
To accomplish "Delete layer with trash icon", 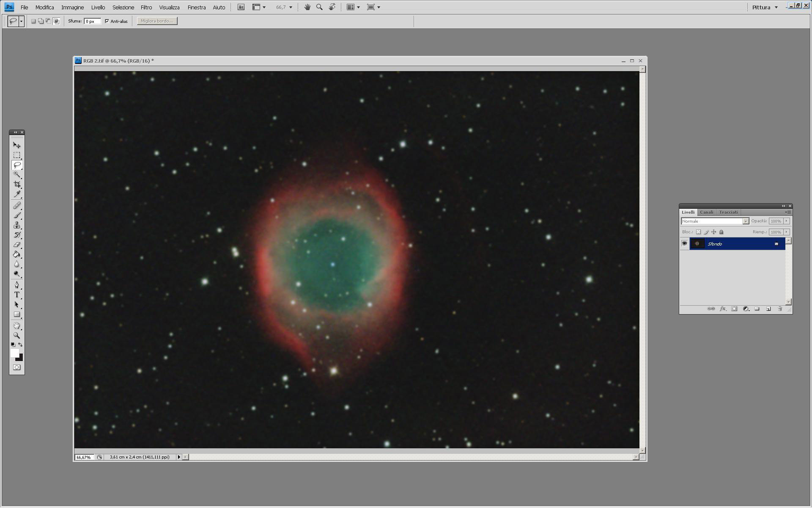I will (x=780, y=309).
